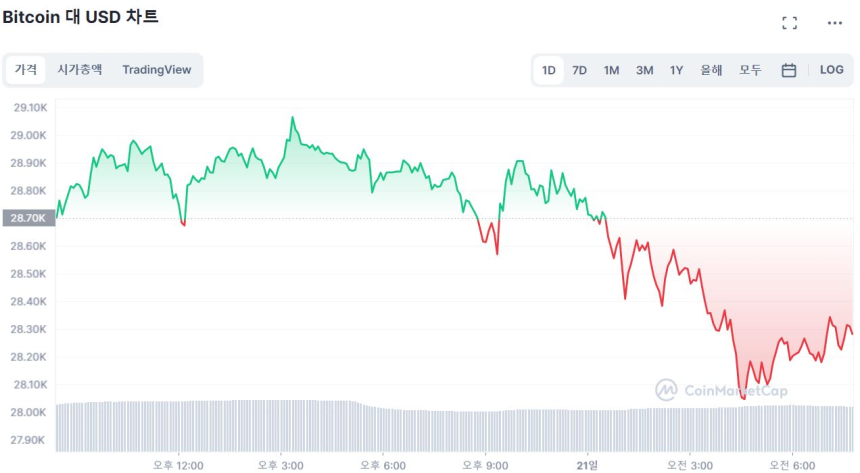Viewport: 860px width, 473px height.
Task: Open the TradingView tab
Action: click(156, 70)
